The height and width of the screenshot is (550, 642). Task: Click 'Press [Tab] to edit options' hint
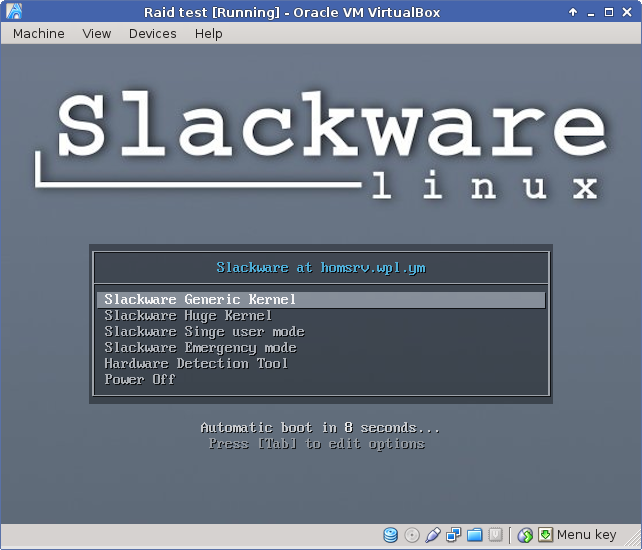[x=317, y=444]
